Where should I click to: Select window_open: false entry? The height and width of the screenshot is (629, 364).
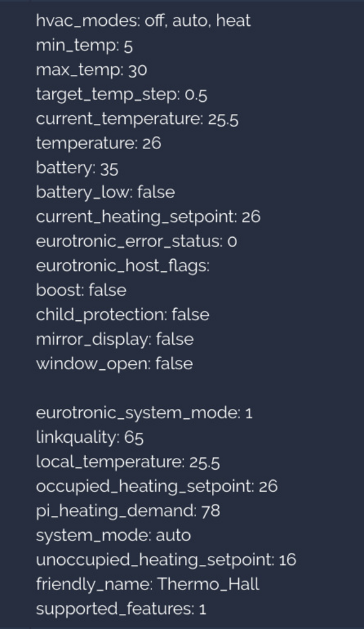pyautogui.click(x=114, y=364)
